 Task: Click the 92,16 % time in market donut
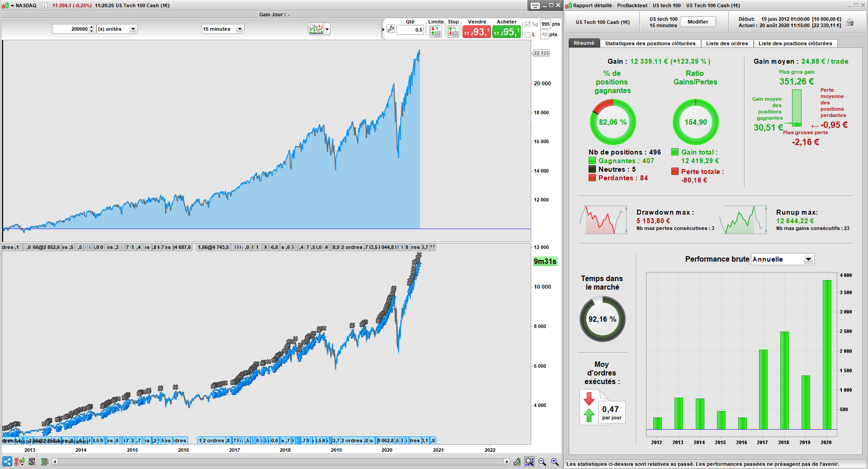coord(602,319)
